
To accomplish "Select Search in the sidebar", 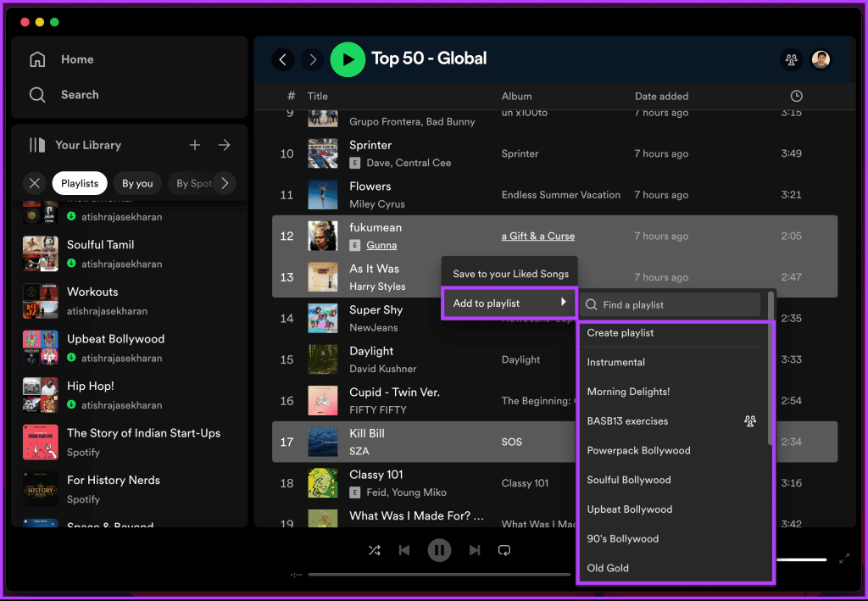I will pos(80,94).
